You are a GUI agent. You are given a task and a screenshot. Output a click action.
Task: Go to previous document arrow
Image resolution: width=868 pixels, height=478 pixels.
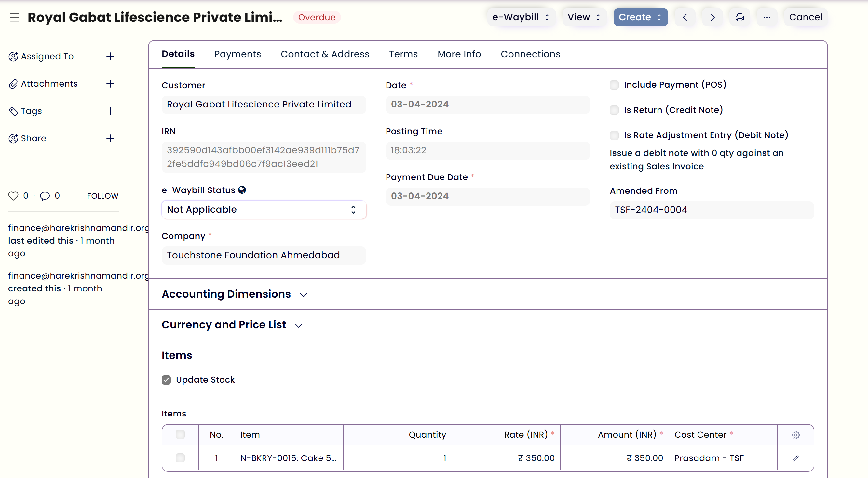coord(685,17)
